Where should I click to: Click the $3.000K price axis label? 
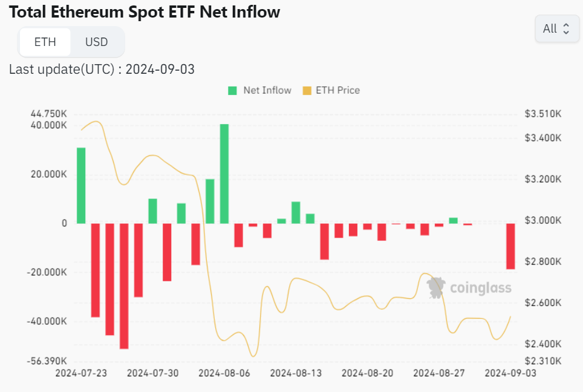pos(543,220)
